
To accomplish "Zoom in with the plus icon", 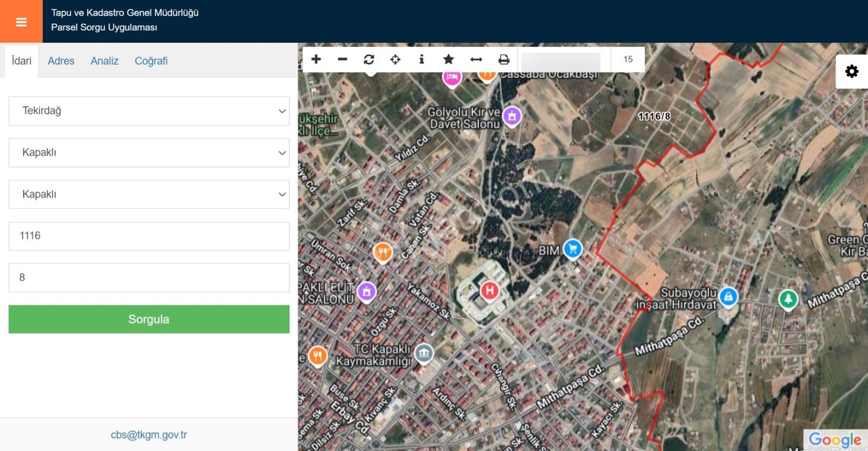I will point(316,59).
